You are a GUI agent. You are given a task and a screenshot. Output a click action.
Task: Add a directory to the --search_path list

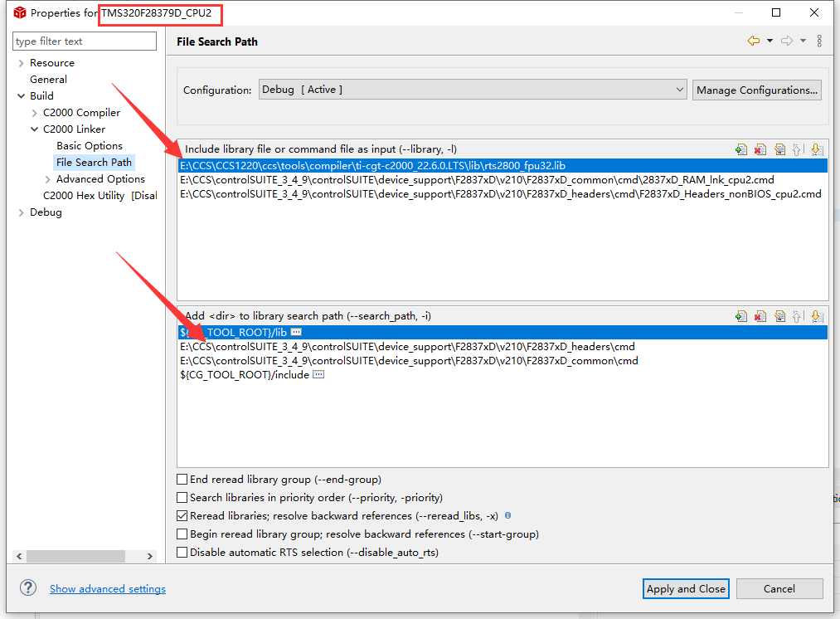click(741, 316)
